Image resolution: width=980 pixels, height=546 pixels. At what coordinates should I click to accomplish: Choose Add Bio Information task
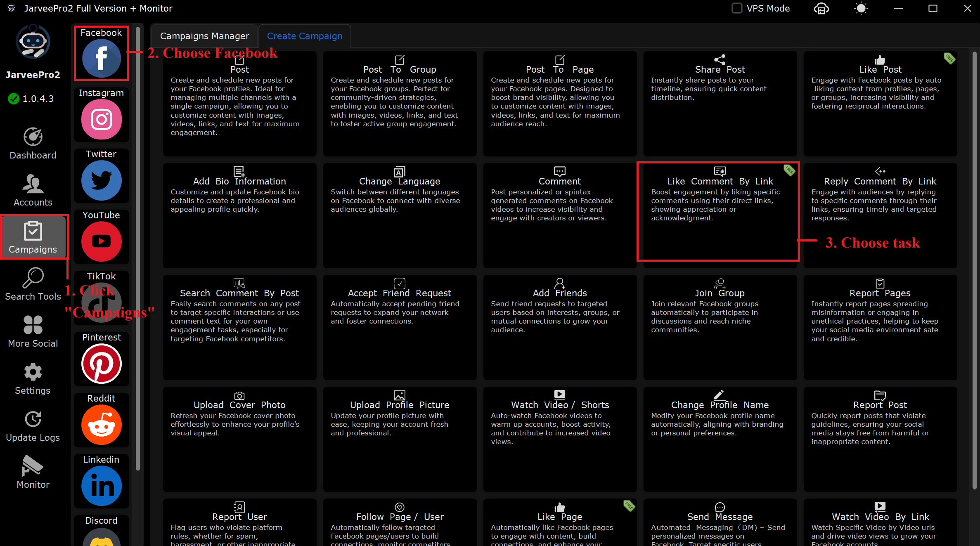click(239, 215)
